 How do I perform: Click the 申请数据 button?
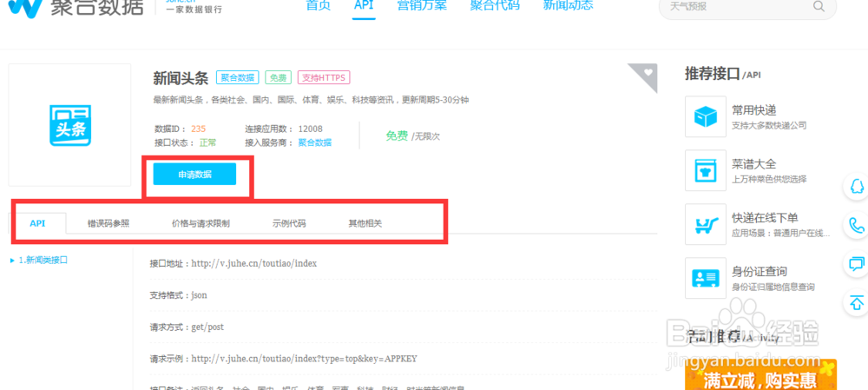coord(194,174)
